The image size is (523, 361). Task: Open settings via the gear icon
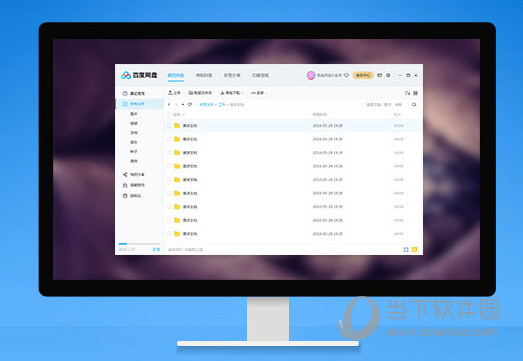point(388,75)
